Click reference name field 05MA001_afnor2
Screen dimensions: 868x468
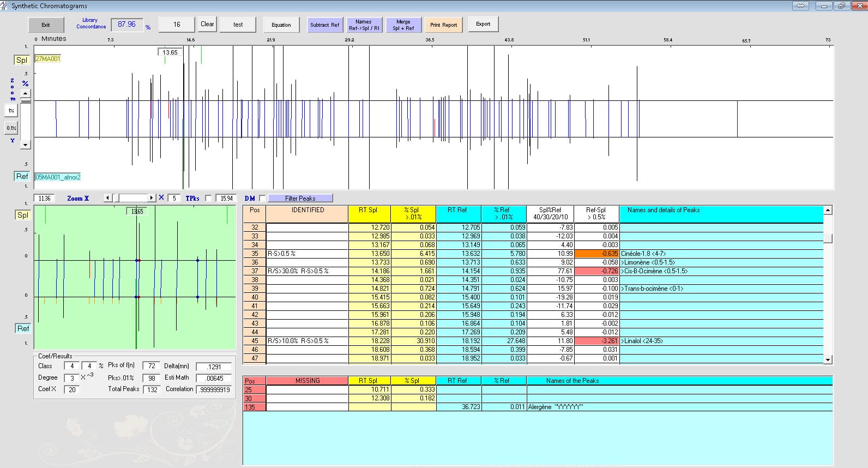pyautogui.click(x=58, y=177)
